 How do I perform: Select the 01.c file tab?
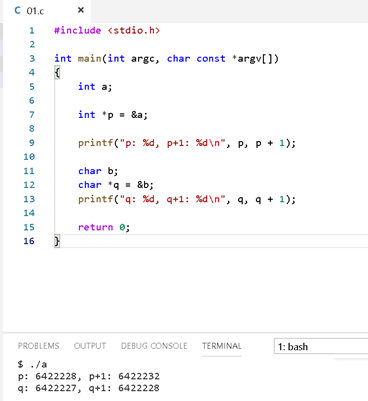(47, 11)
